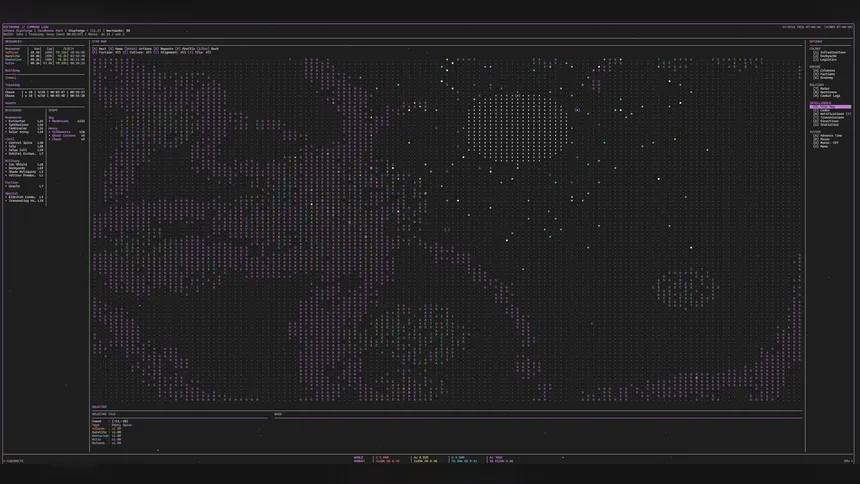
Task: Select Solar Array in the buildings list
Action: click(24, 132)
